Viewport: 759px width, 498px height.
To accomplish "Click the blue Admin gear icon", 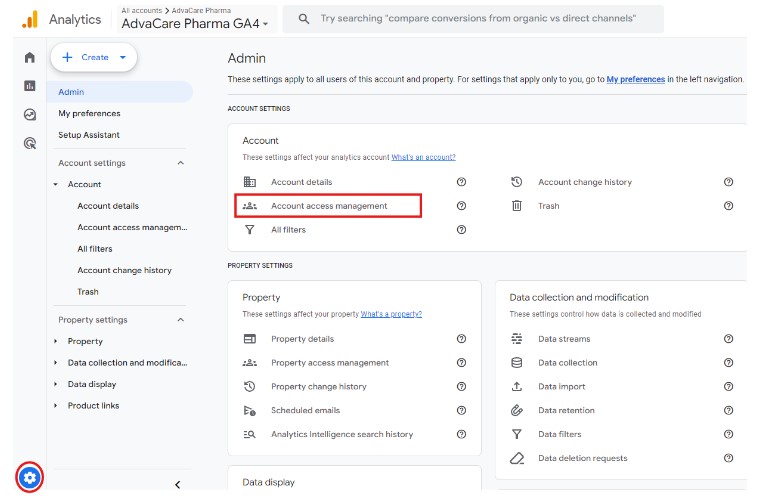I will pos(30,478).
